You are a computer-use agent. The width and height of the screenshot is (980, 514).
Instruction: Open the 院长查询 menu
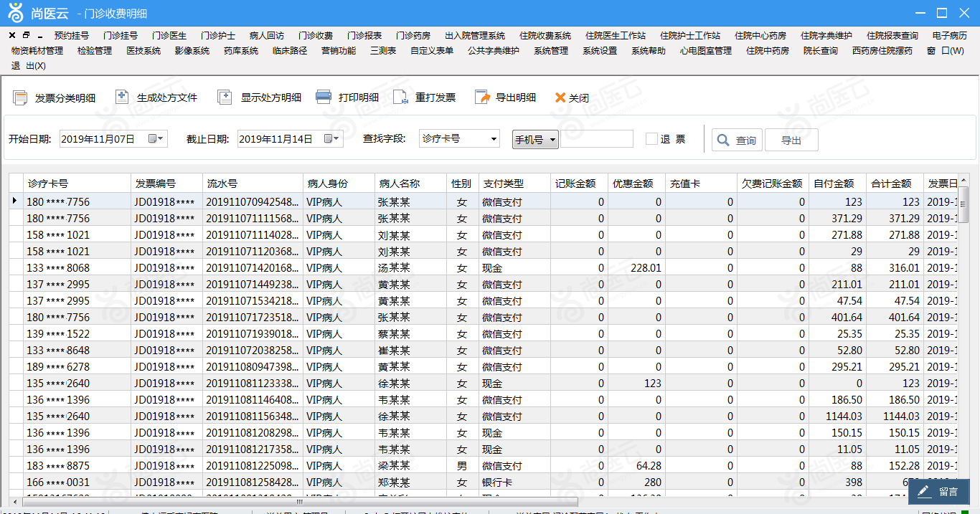pos(821,51)
